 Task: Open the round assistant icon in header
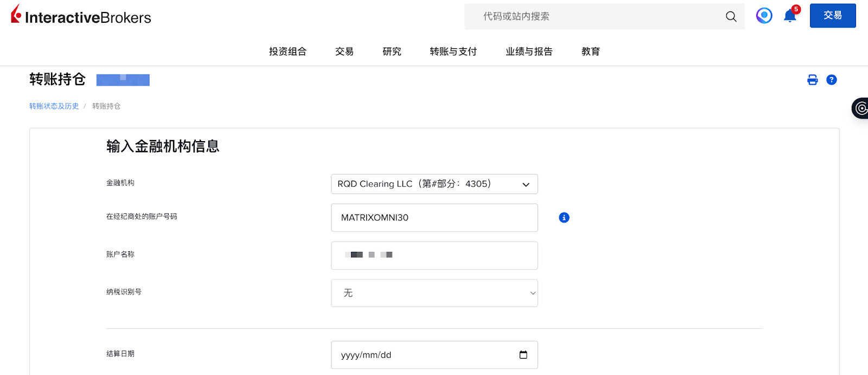coord(764,16)
